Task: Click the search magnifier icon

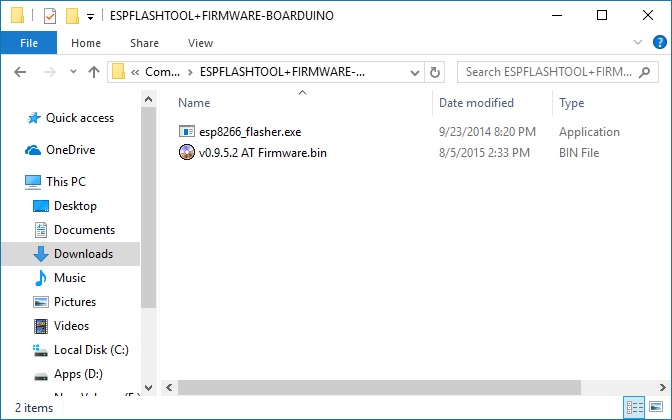Action: pos(644,72)
